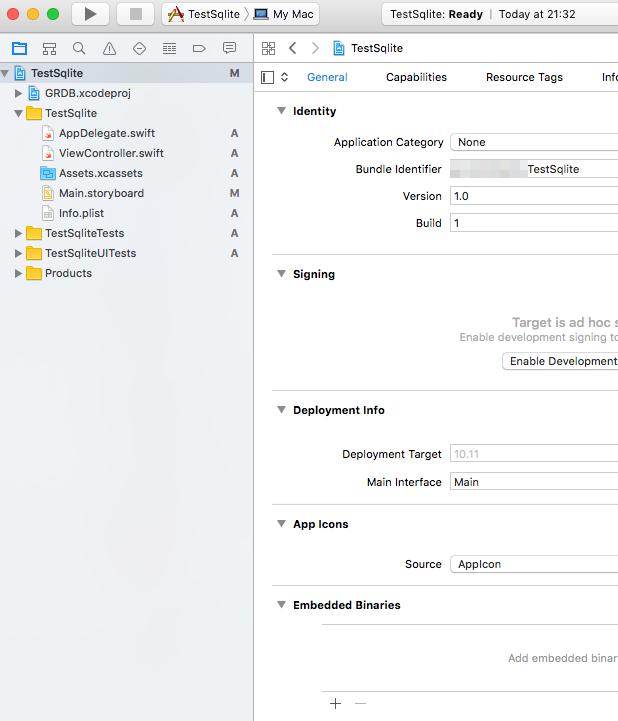Select Info.plist file
This screenshot has height=721, width=618.
(81, 213)
